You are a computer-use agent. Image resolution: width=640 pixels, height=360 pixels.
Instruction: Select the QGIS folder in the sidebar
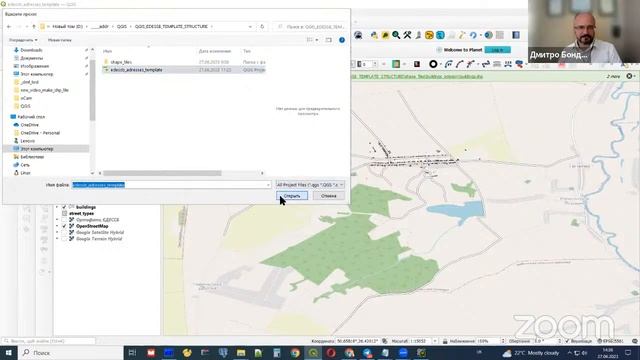click(x=25, y=106)
